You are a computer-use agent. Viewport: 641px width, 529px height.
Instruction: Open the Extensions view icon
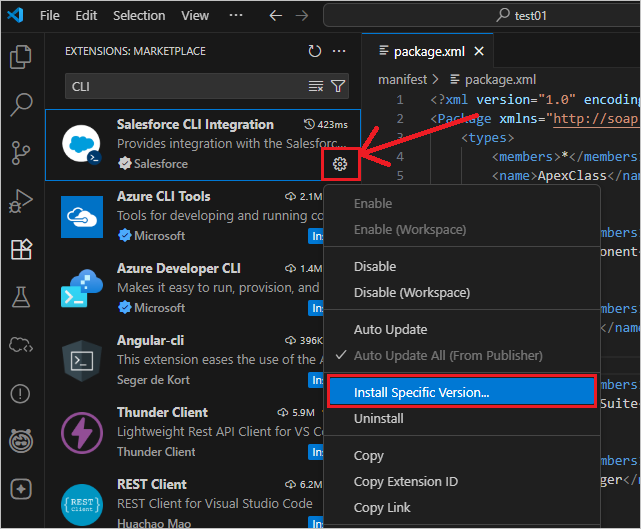click(x=21, y=249)
